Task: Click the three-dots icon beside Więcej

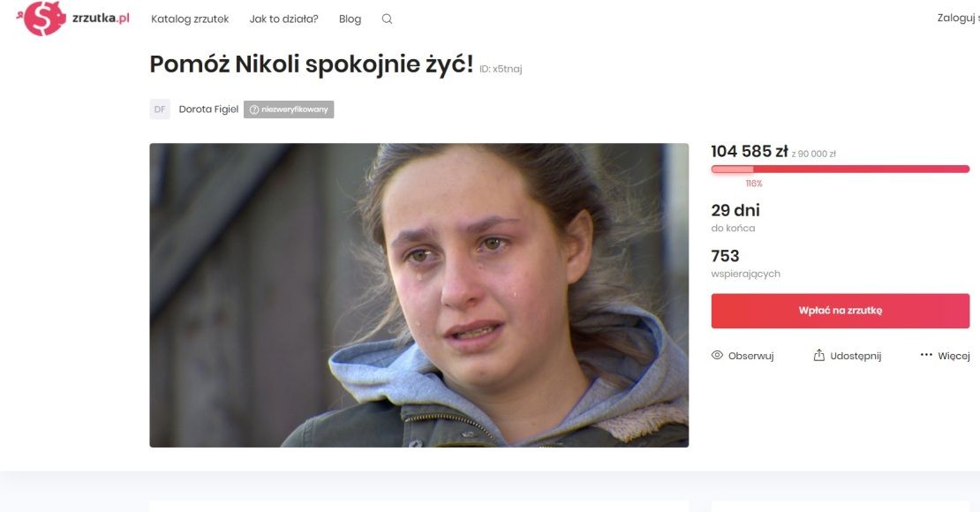Action: [926, 355]
